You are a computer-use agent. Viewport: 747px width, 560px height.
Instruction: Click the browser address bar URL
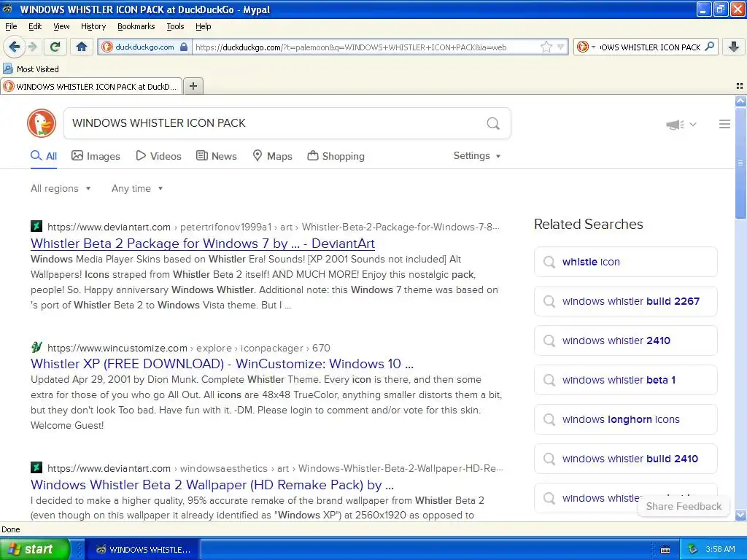(x=365, y=47)
